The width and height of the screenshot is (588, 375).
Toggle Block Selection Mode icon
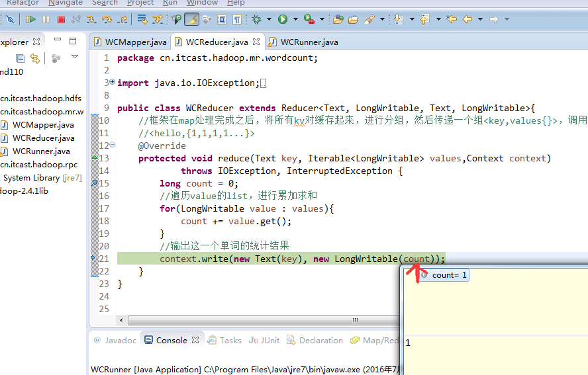pyautogui.click(x=222, y=19)
